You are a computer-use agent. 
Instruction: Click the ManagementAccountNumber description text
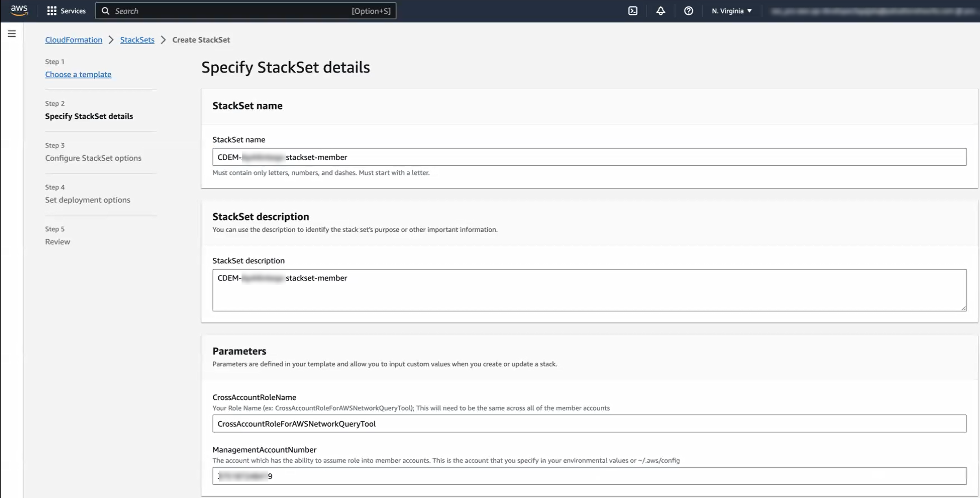446,460
